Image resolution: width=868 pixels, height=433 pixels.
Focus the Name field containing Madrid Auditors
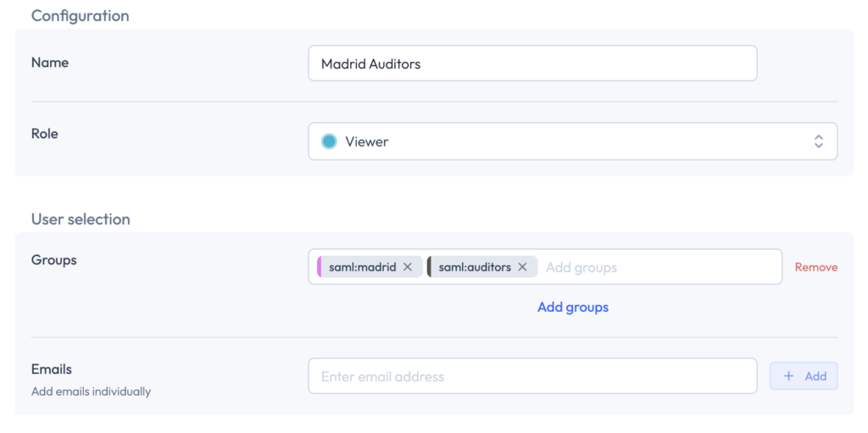tap(532, 64)
